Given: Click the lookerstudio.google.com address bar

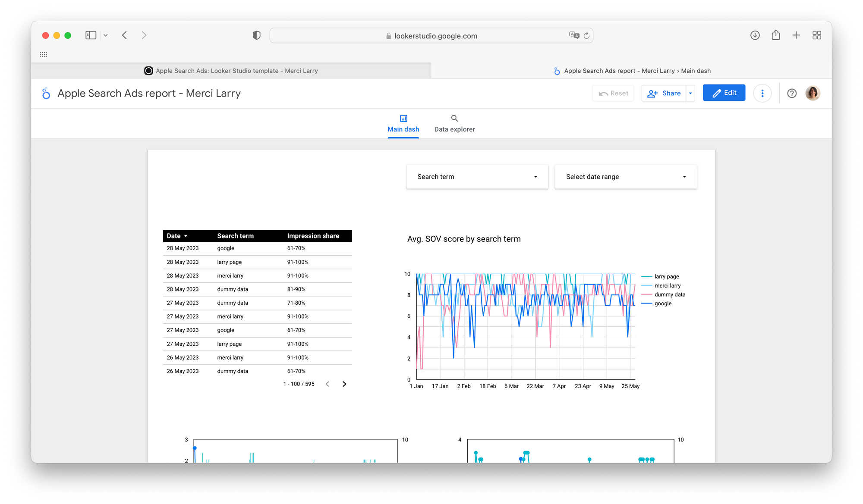Looking at the screenshot, I should pyautogui.click(x=435, y=36).
